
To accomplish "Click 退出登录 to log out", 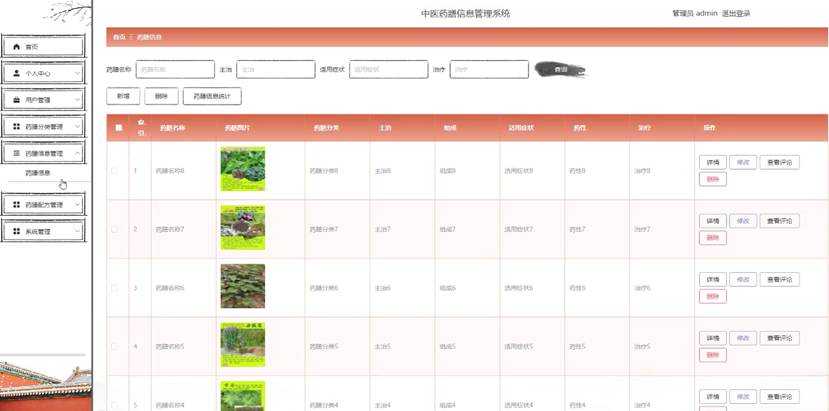I will click(x=736, y=14).
